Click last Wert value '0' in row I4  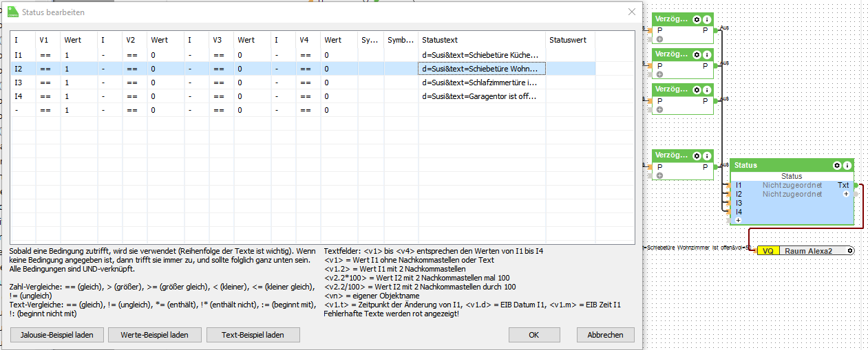tap(339, 96)
